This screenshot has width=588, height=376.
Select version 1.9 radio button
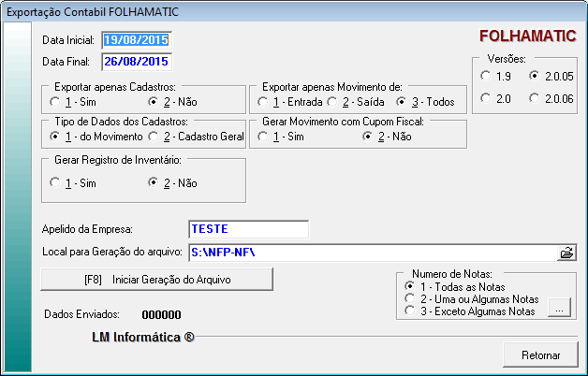[485, 75]
